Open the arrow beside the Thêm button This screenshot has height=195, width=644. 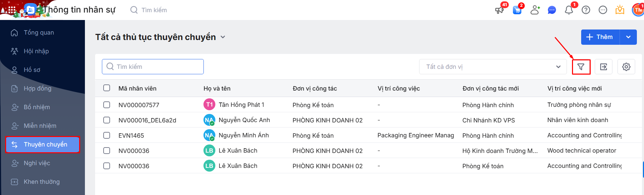click(x=628, y=37)
